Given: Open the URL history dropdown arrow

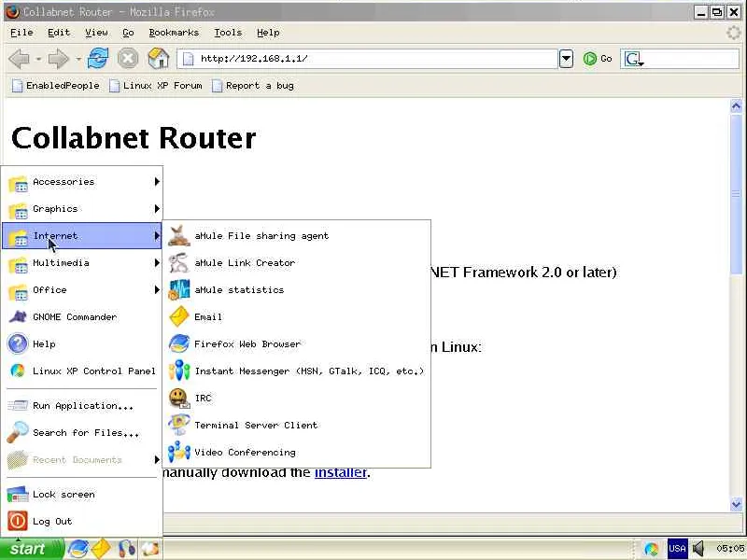Looking at the screenshot, I should [566, 59].
